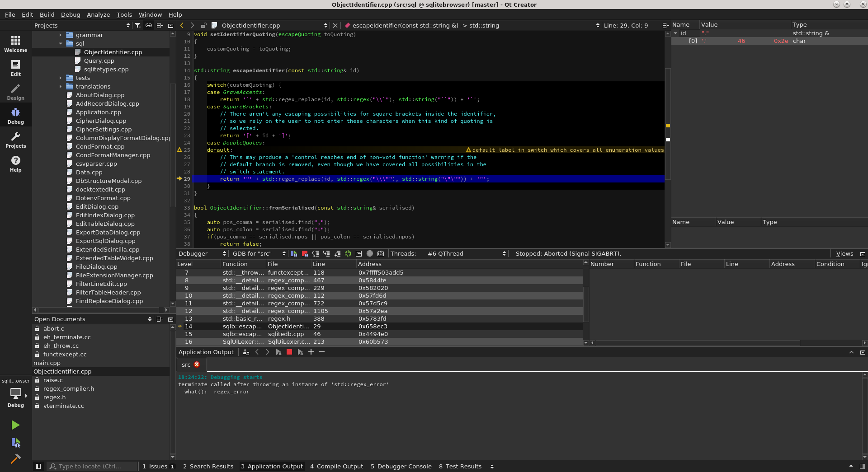Switch to the Compile Output tab
This screenshot has width=868, height=472.
point(336,466)
